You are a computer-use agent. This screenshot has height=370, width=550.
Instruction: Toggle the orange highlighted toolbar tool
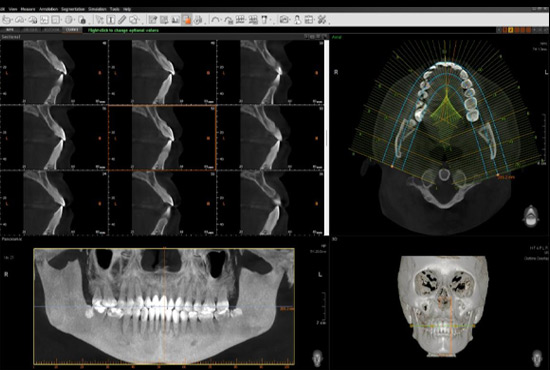click(187, 20)
